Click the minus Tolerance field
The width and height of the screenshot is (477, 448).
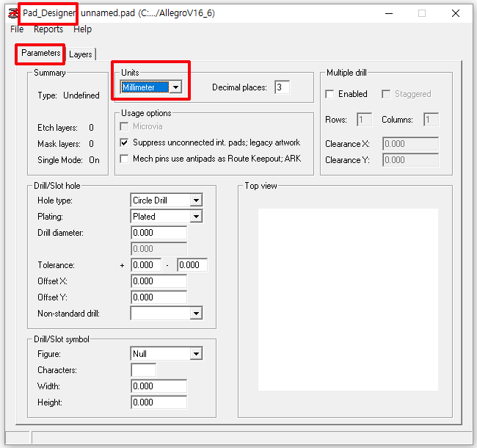click(x=192, y=265)
